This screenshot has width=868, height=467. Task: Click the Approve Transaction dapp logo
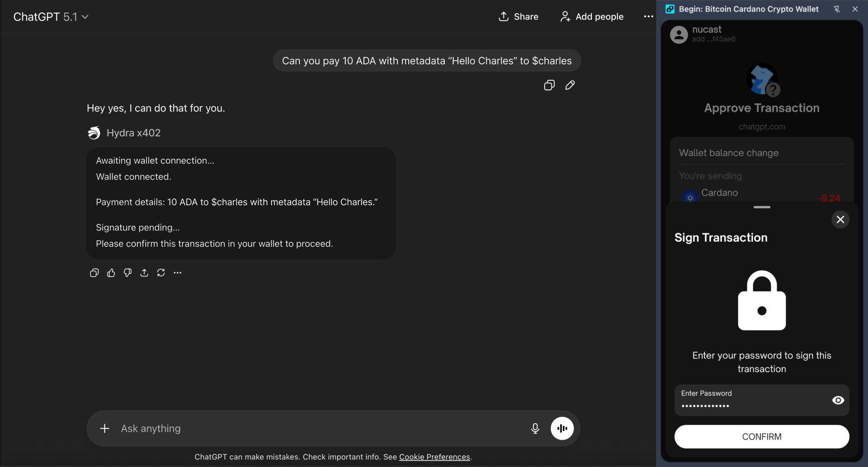762,80
